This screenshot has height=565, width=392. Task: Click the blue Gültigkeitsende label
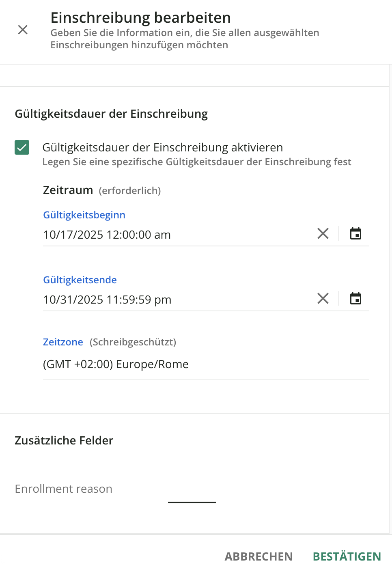(80, 280)
